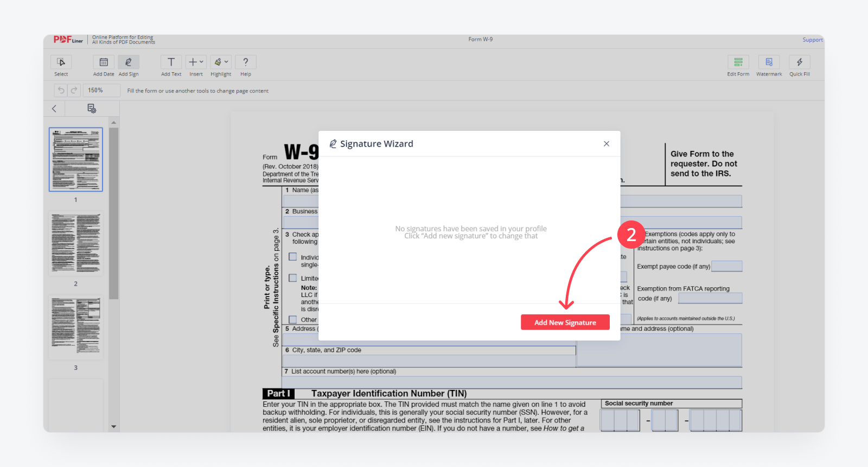Click the Add New Signature button
The height and width of the screenshot is (467, 868).
point(565,322)
